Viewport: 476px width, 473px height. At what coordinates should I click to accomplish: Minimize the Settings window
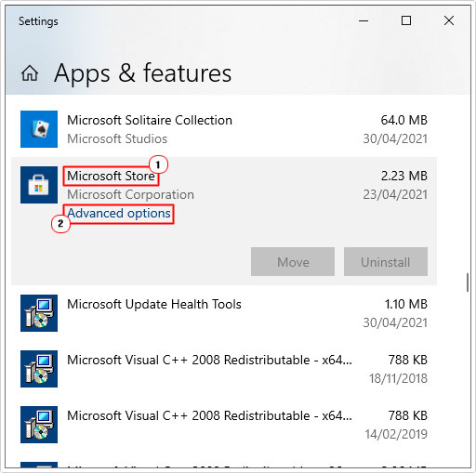tap(364, 21)
